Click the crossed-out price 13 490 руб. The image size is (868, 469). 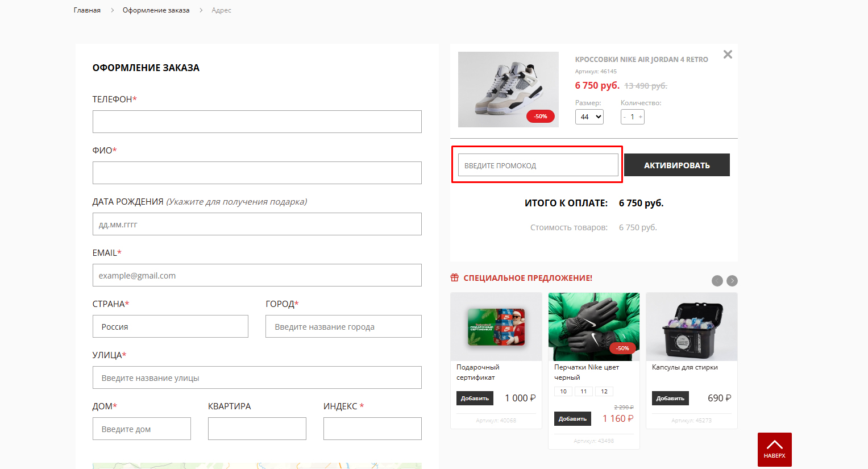646,86
